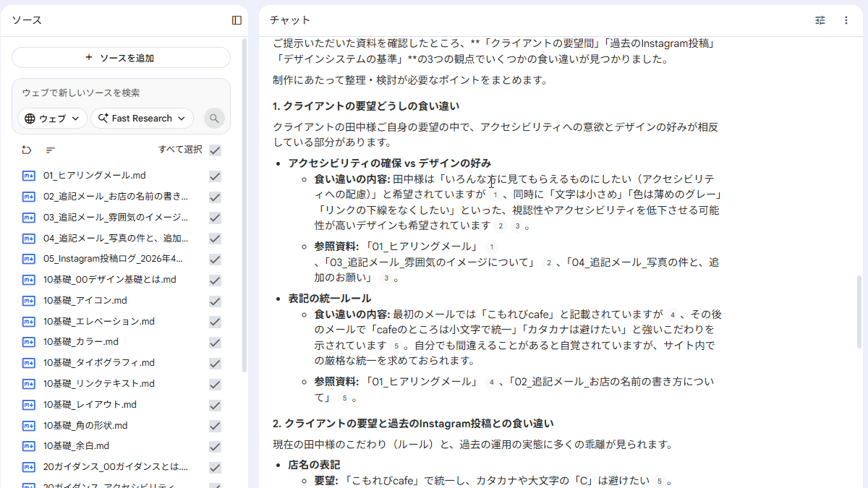
Task: Click markdown icon of 02_追記メール source
Action: (x=29, y=197)
